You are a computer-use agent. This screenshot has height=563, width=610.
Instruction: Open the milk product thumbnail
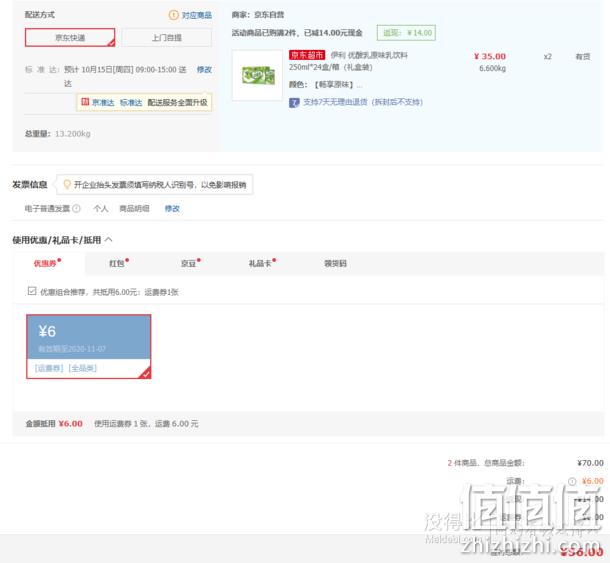click(257, 75)
